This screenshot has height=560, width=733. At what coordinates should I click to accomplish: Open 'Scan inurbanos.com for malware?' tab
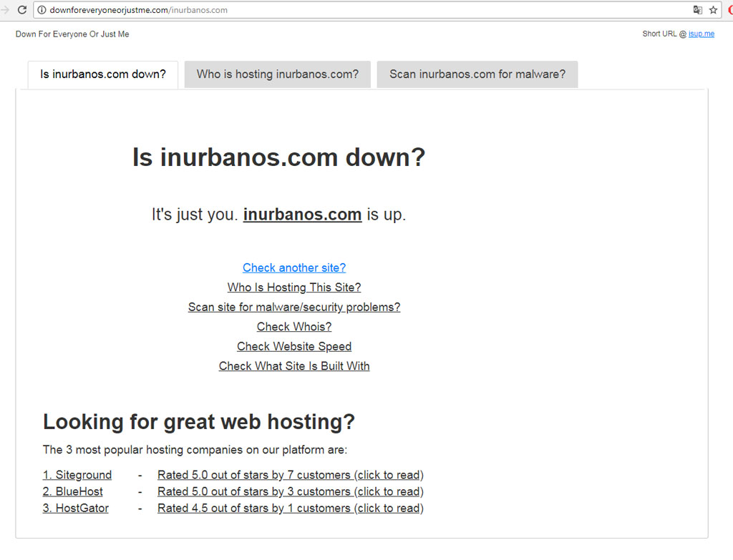coord(477,74)
